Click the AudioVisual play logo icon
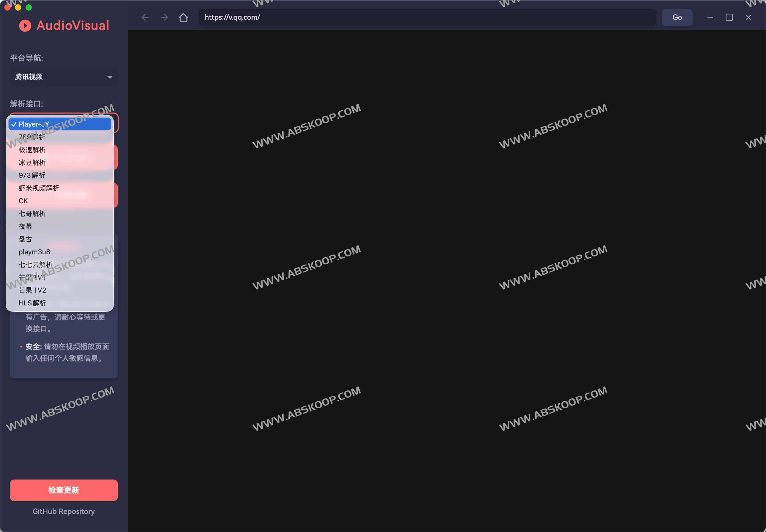 point(25,26)
